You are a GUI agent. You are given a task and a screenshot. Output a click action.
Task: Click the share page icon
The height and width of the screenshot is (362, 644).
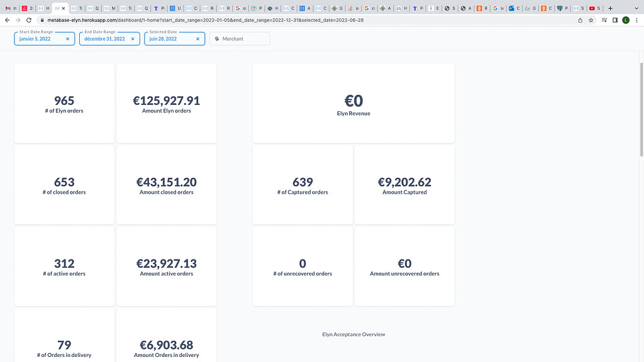pyautogui.click(x=580, y=20)
